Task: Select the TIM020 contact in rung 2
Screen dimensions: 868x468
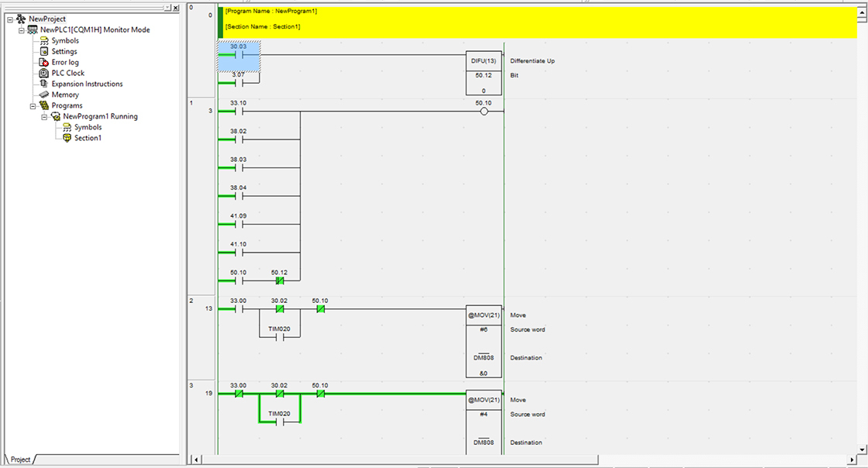Action: click(x=279, y=338)
